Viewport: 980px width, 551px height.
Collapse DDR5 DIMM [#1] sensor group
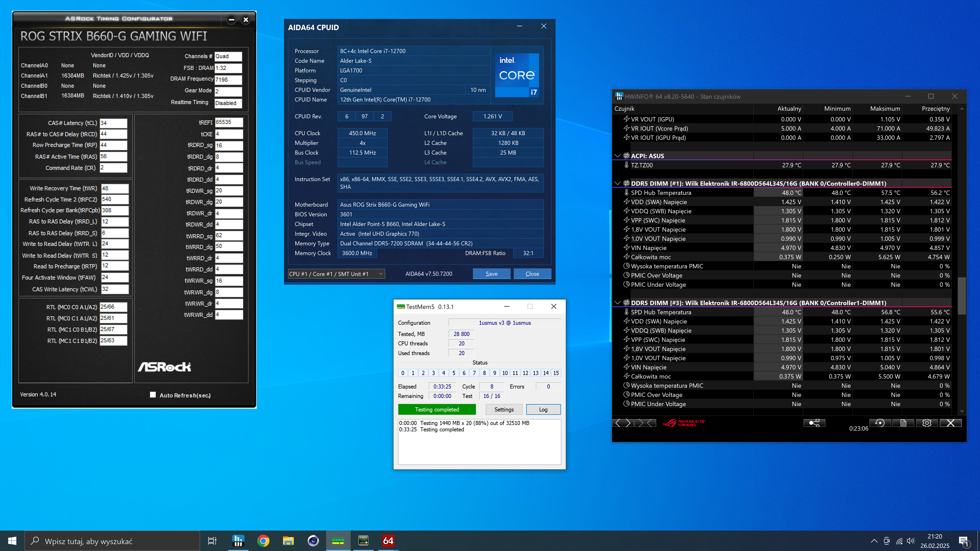[617, 183]
